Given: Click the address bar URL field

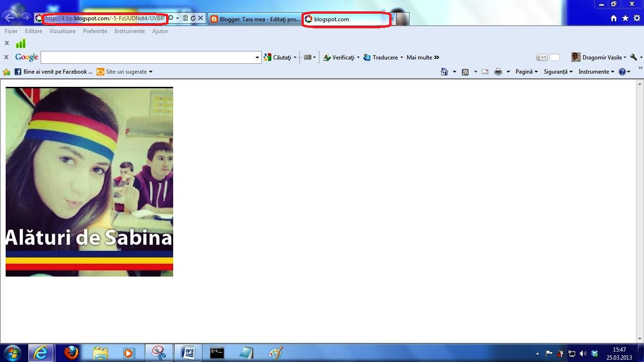Looking at the screenshot, I should pos(105,18).
